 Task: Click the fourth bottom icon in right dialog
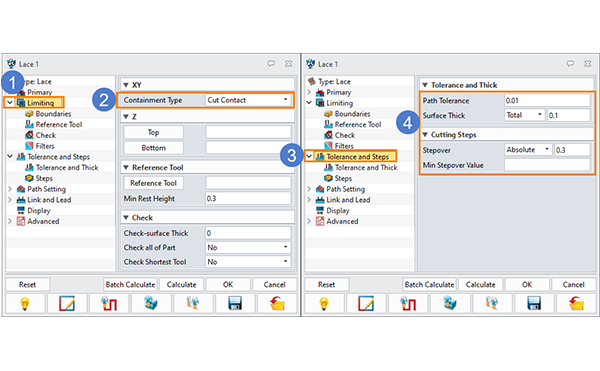point(450,304)
